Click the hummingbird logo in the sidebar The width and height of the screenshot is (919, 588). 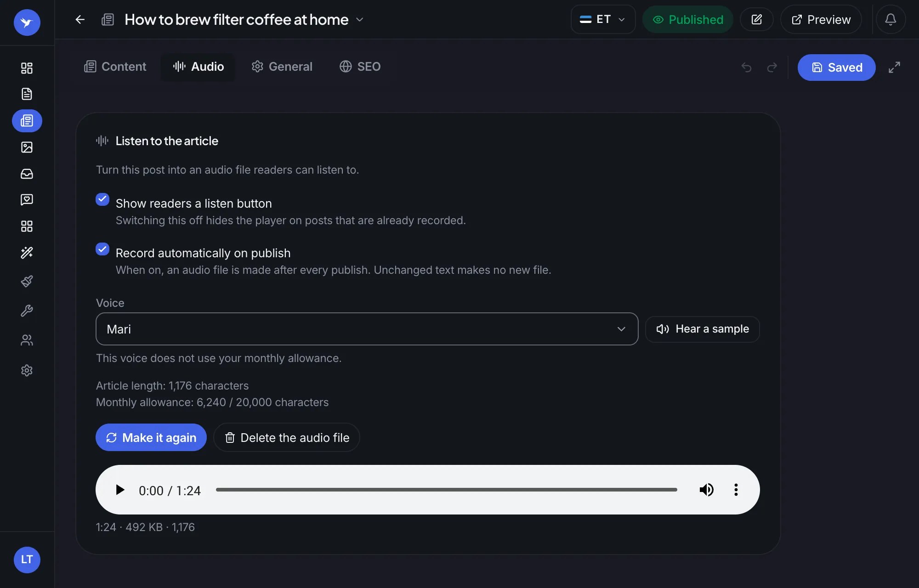[27, 23]
